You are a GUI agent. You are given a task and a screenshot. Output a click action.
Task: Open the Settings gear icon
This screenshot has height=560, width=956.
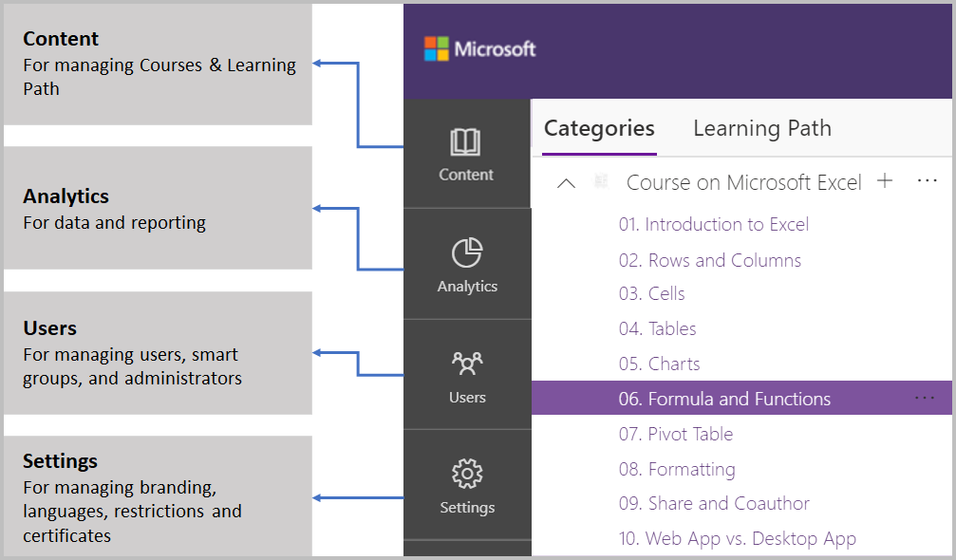tap(467, 474)
